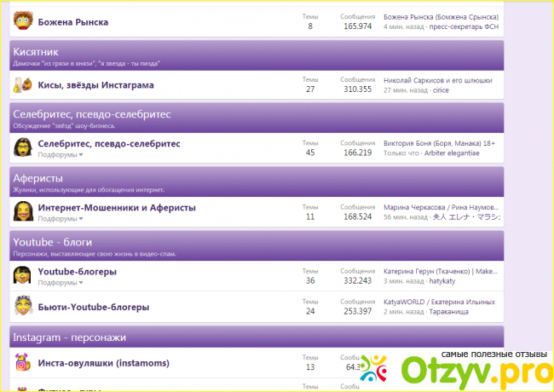Open latest thread Николай Саркисов и его шлюшки
Screen dimensions: 554x392
pyautogui.click(x=438, y=80)
